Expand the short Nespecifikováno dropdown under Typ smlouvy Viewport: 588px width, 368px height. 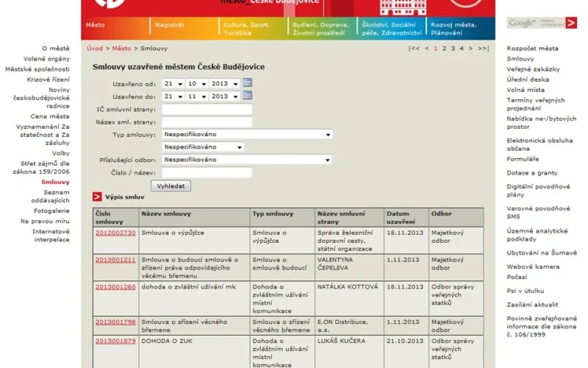tap(203, 147)
